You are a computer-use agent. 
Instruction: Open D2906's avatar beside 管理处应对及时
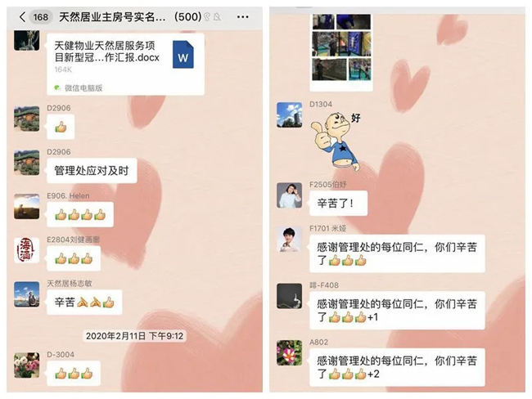26,163
